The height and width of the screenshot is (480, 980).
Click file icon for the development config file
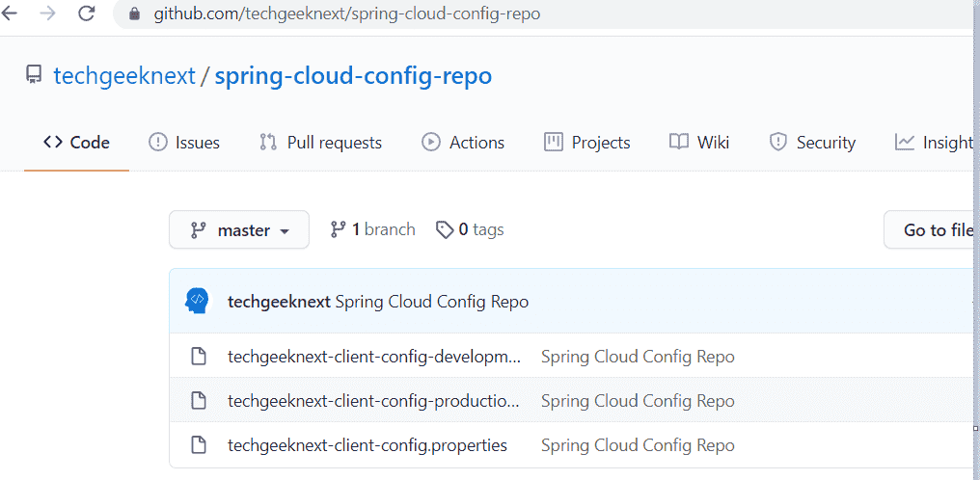click(x=198, y=357)
